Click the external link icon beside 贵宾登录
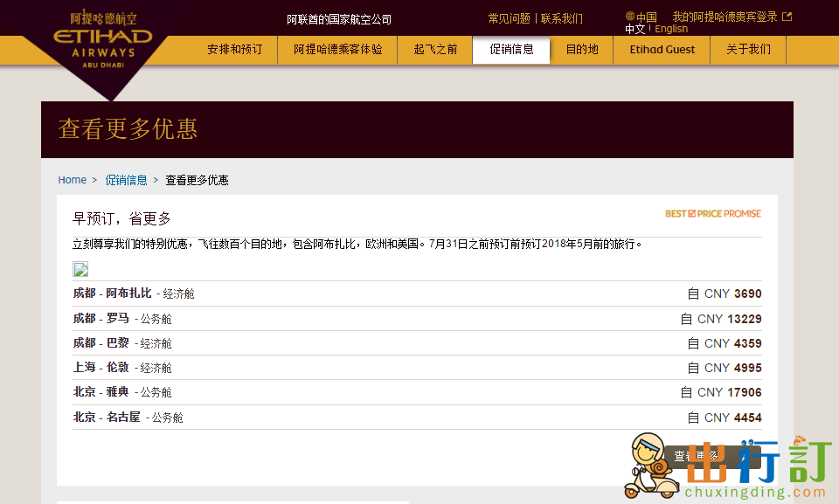This screenshot has width=839, height=504. [x=787, y=17]
